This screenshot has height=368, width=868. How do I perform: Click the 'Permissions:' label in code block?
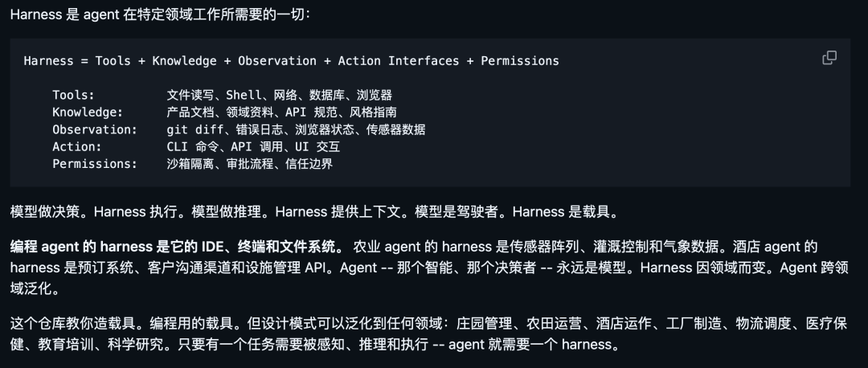(x=95, y=164)
